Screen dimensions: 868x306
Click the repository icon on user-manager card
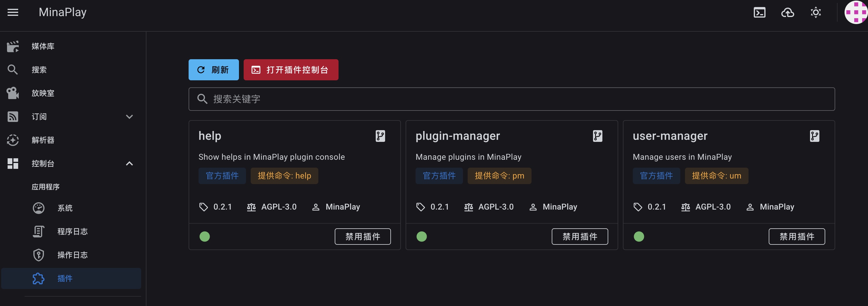(x=815, y=136)
